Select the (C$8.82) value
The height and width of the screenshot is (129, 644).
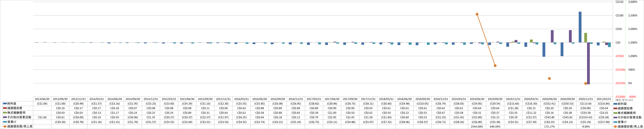(x=314, y=104)
